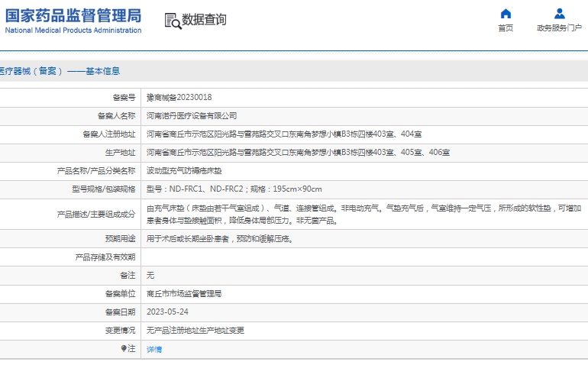This screenshot has height=365, width=588.
Task: Click the 产品描述/主要组成成分 label
Action: (x=96, y=215)
